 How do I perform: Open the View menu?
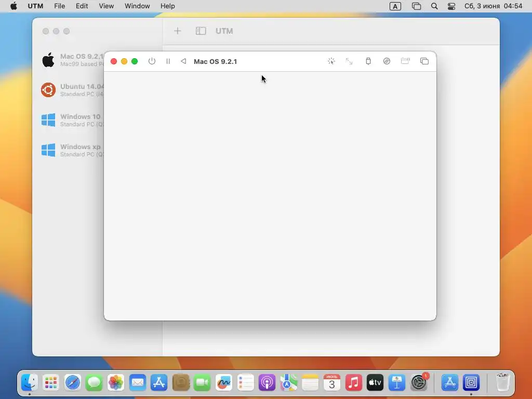click(x=106, y=6)
